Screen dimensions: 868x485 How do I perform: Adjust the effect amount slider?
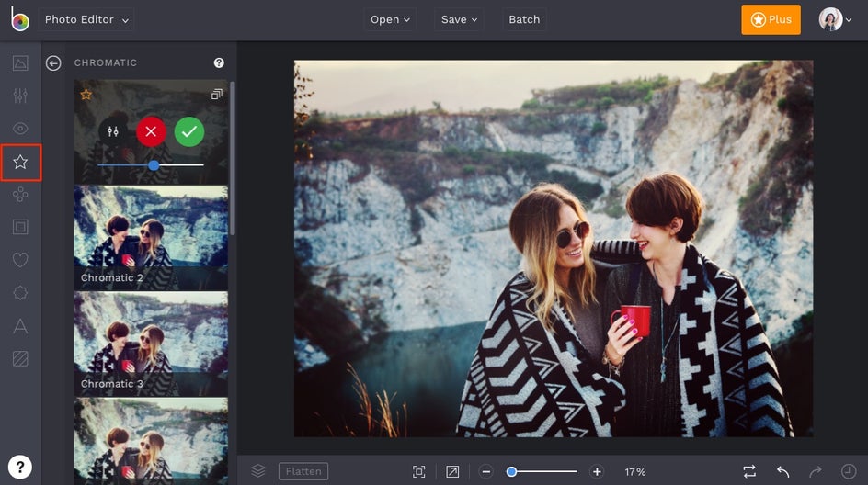[151, 164]
